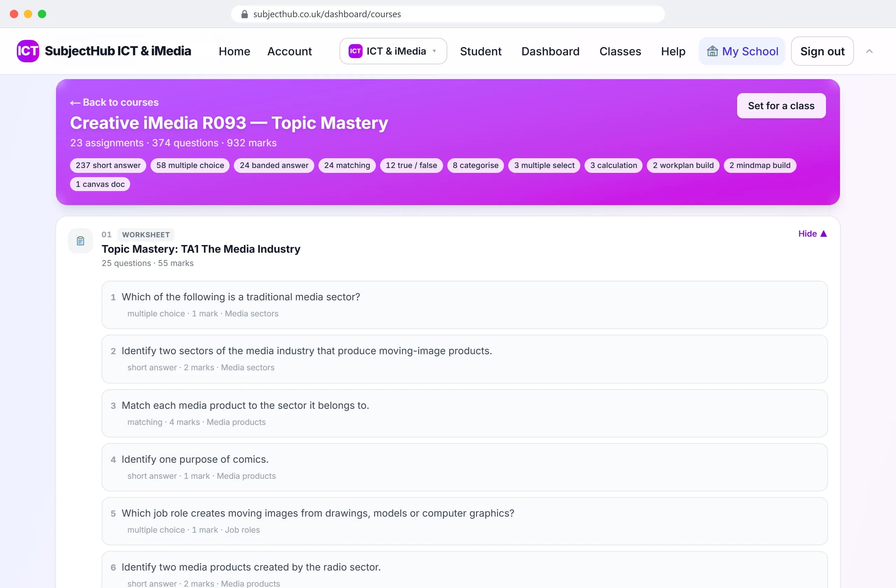Open the Student navigation link
Image resolution: width=896 pixels, height=588 pixels.
481,51
